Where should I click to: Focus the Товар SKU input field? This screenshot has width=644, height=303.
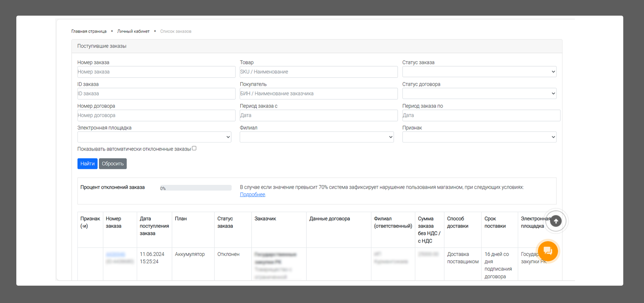tap(319, 72)
